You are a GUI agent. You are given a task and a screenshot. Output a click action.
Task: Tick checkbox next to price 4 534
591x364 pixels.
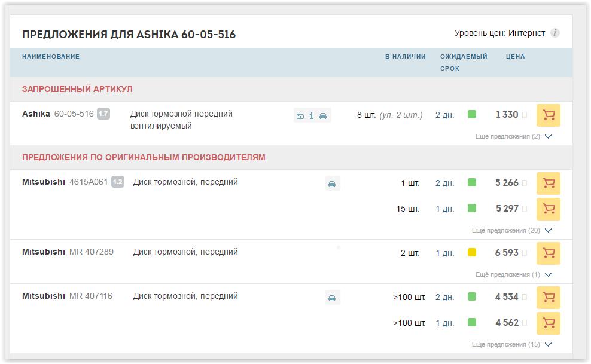click(x=524, y=297)
